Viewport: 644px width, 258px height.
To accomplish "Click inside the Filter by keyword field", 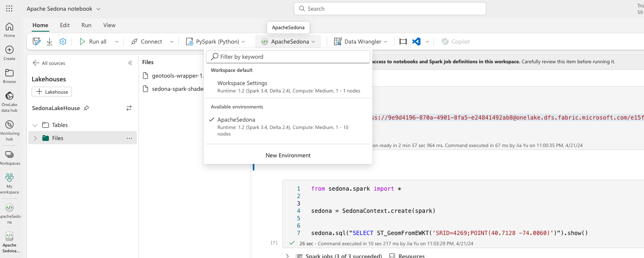I will point(288,56).
